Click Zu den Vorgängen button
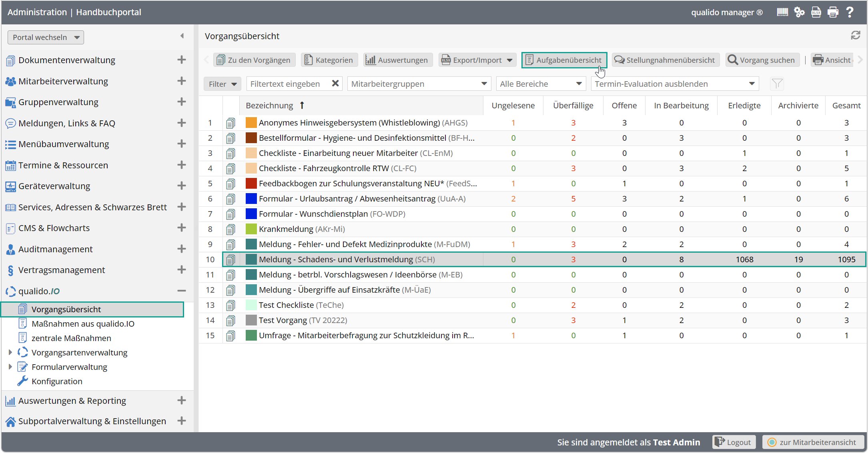Viewport: 868px width, 453px height. click(254, 60)
